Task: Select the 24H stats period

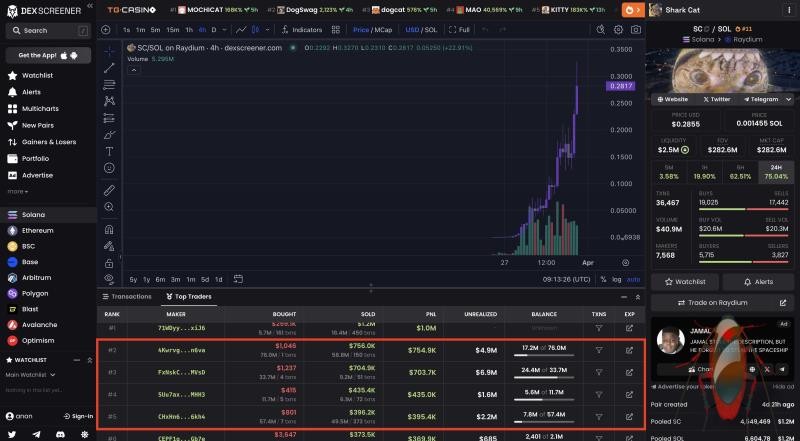Action: pos(776,172)
